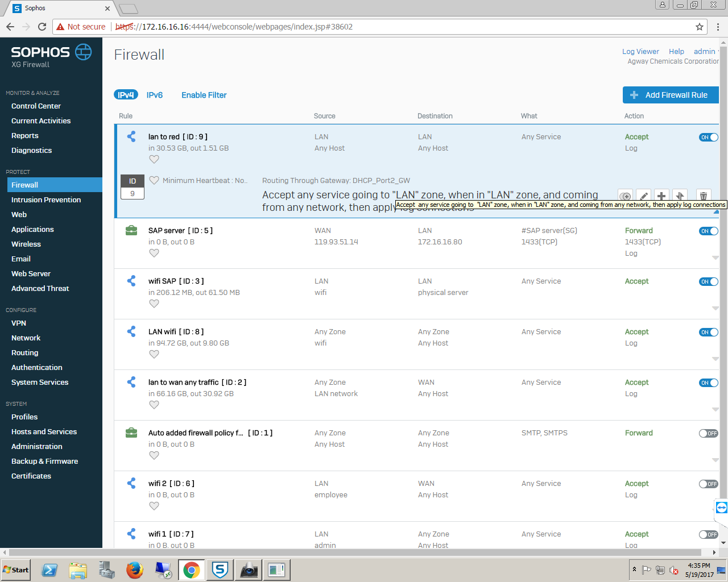Viewport: 728px width, 582px height.
Task: Expand the 'LAN wifi' rule details arrow
Action: point(715,359)
